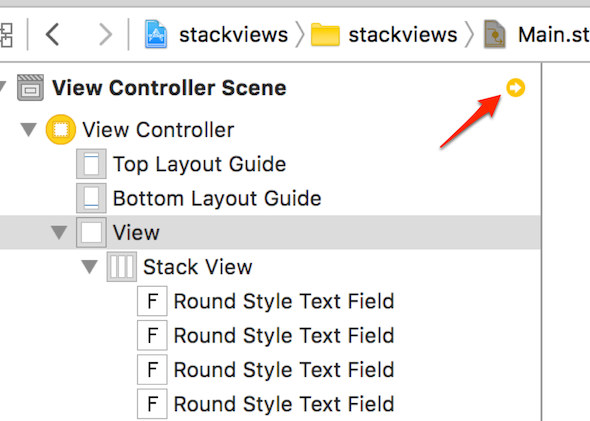Select the first Round Style Text Field
The image size is (590, 421).
(x=266, y=301)
